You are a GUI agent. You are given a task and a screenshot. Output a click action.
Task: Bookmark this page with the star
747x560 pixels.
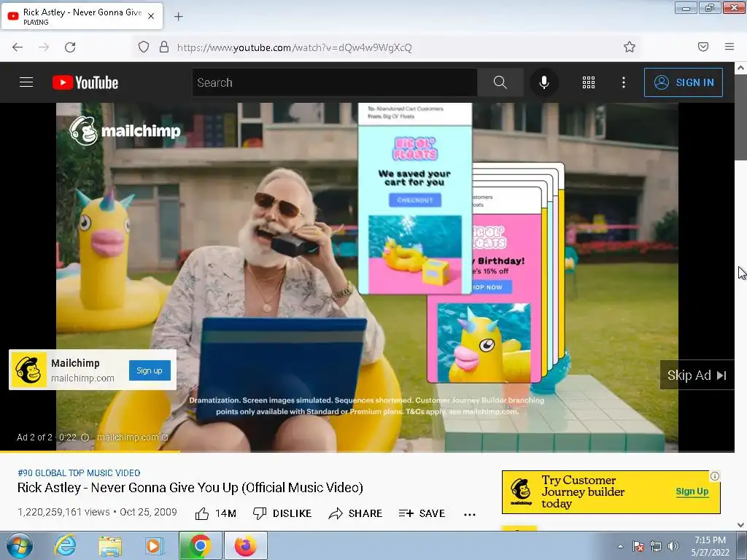[630, 47]
